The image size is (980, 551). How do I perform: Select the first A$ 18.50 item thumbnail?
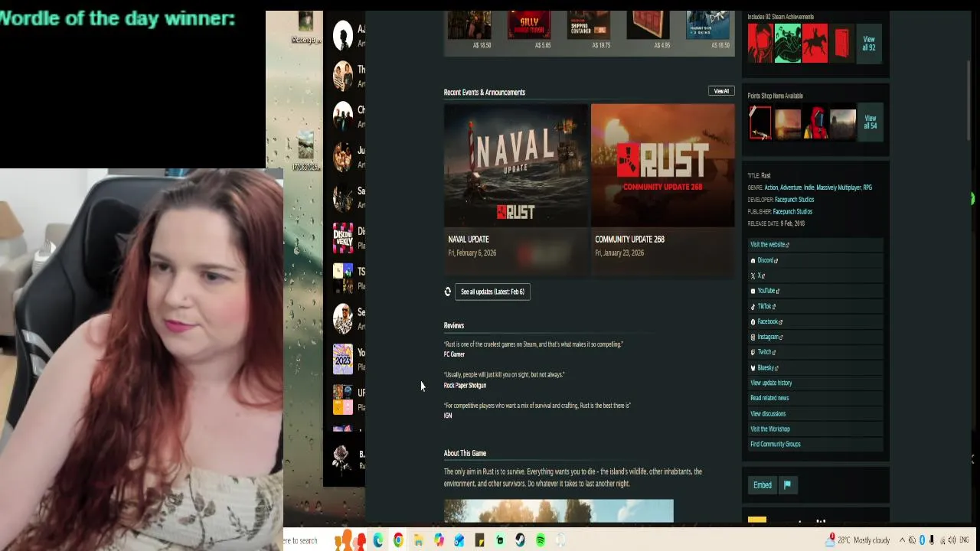[x=469, y=25]
